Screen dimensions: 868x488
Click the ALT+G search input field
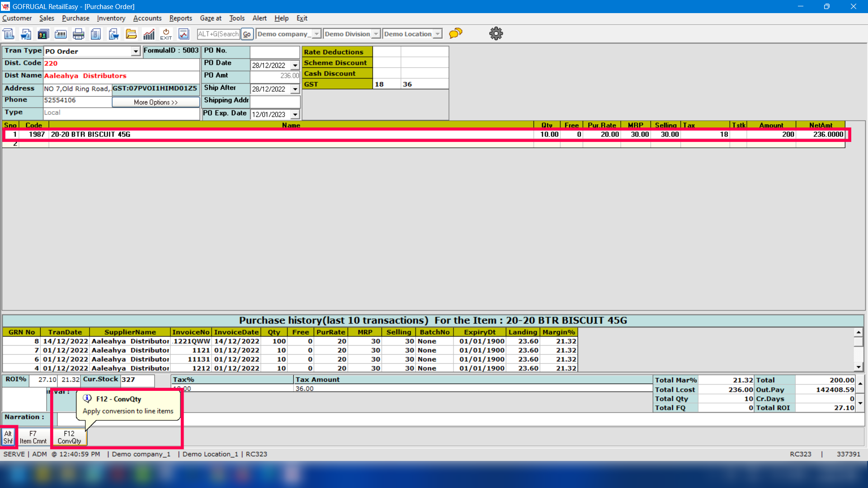[x=218, y=34]
